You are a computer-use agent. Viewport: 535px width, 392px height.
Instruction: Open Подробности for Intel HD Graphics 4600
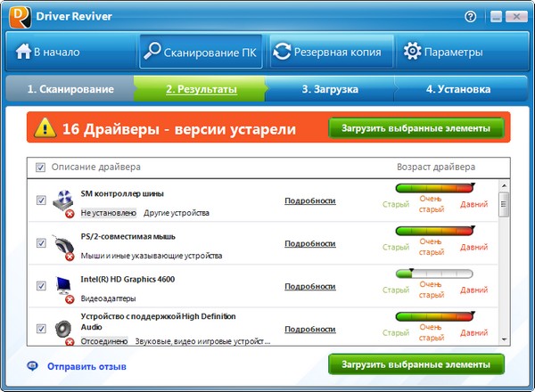[309, 286]
